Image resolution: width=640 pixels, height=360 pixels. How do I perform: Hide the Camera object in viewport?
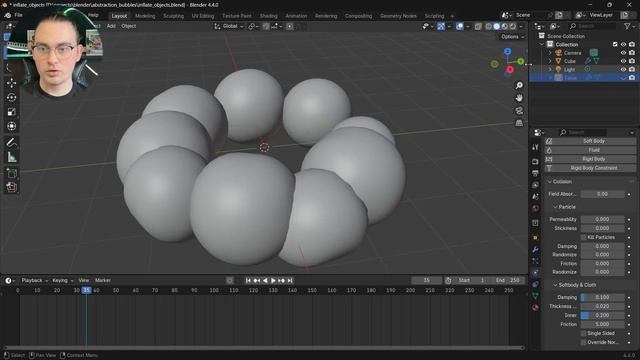click(623, 53)
